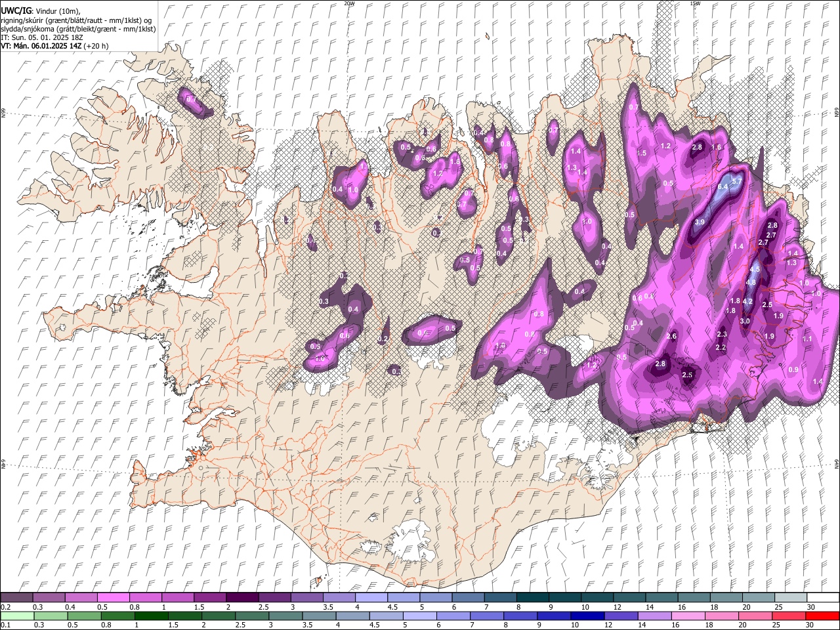Click the upper legend row label '10'
This screenshot has width=840, height=630.
(585, 607)
